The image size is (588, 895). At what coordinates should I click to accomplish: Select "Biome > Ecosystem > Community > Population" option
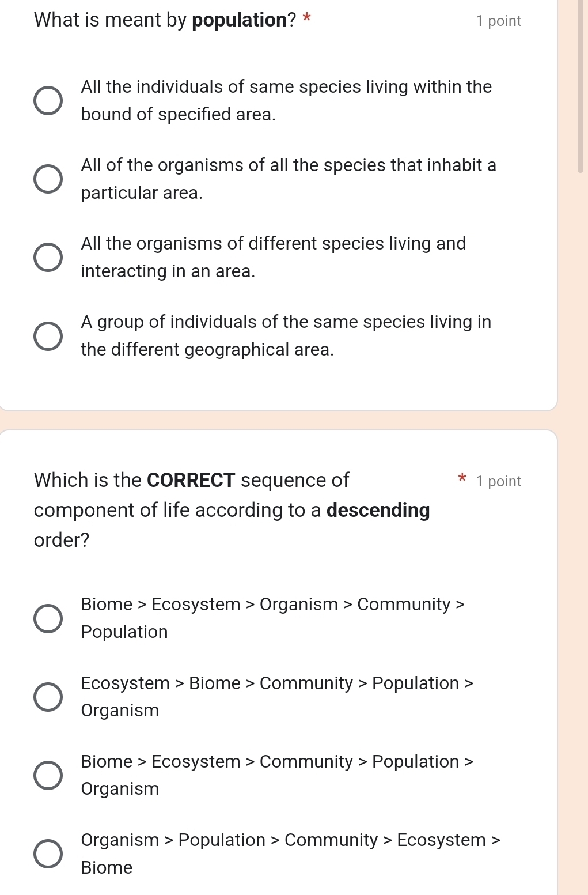(x=48, y=775)
